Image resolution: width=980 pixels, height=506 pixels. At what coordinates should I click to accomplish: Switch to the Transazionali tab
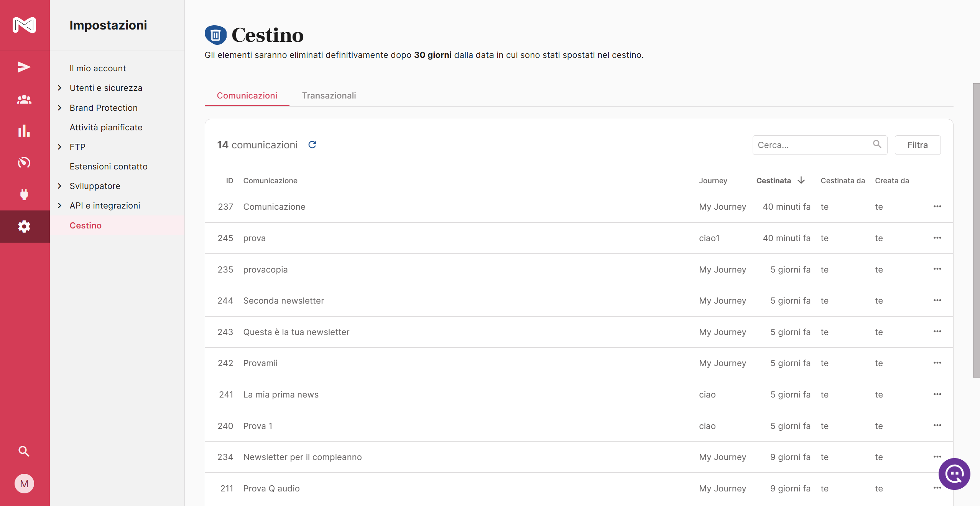tap(329, 95)
